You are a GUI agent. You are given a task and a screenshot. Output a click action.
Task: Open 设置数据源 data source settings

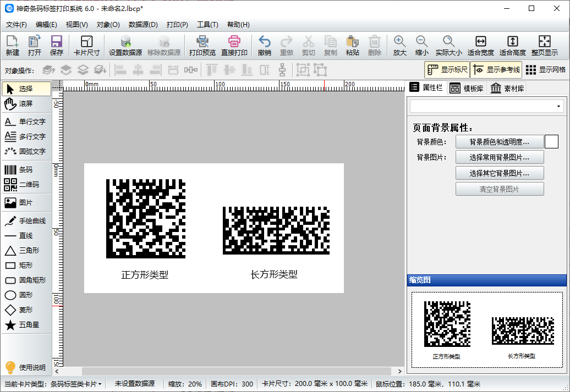pos(125,46)
